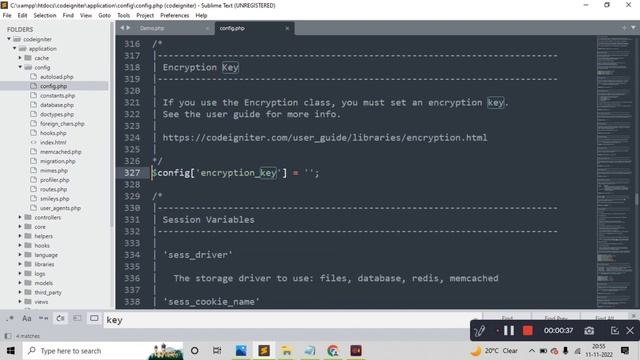Open routes.php in the sidebar

pyautogui.click(x=53, y=189)
